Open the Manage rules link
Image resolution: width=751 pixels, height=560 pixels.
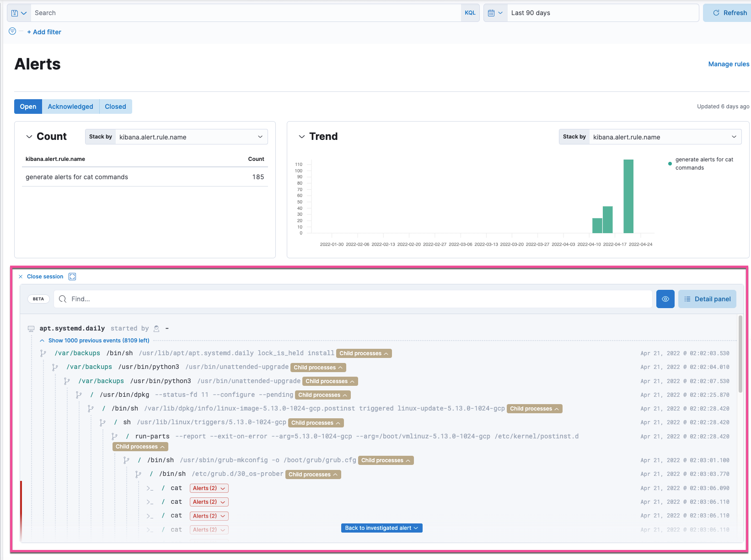(729, 64)
